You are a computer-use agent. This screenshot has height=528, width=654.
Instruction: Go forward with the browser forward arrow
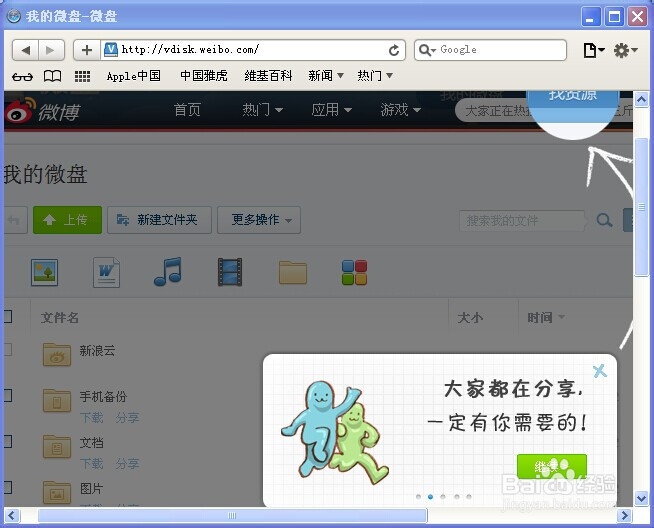coord(51,50)
